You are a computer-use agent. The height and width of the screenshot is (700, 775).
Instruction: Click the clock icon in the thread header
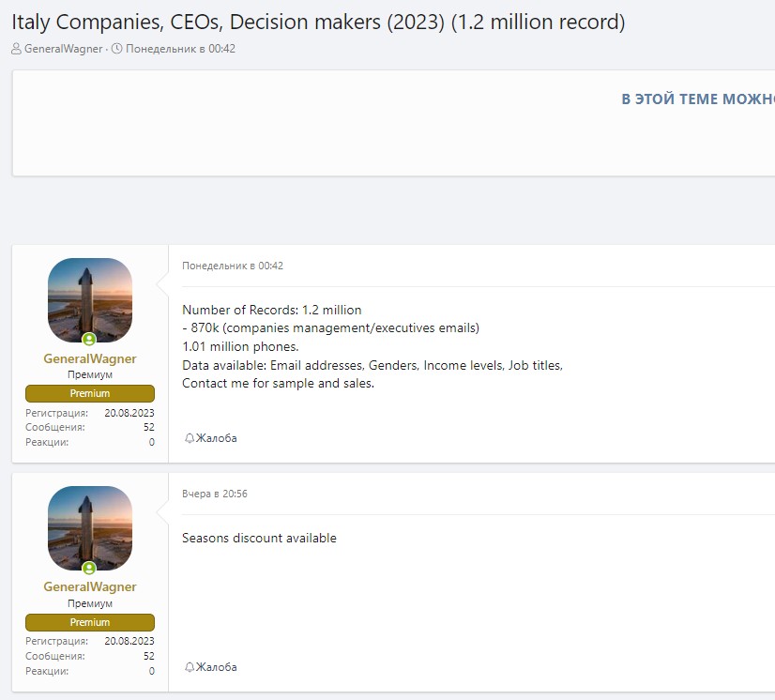point(116,49)
